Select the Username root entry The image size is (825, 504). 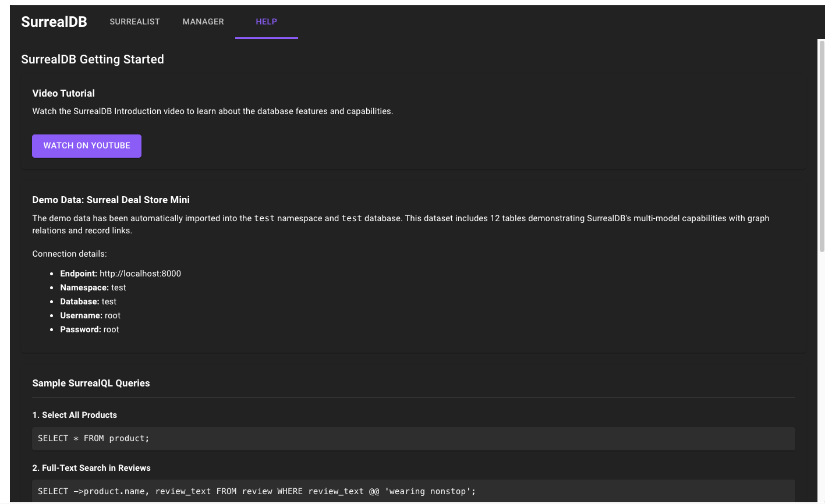[90, 315]
